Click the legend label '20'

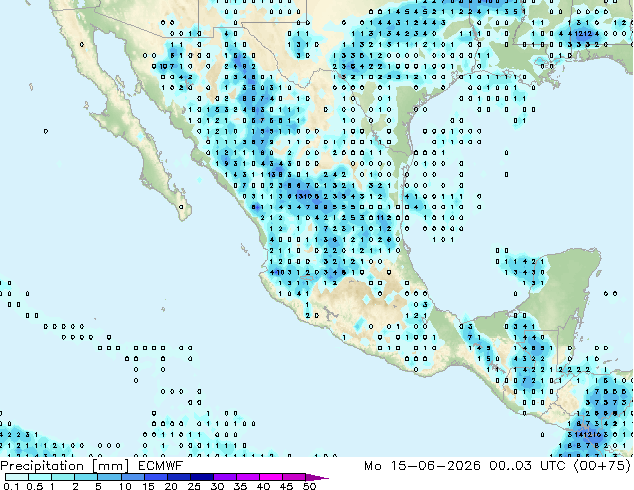(171, 486)
